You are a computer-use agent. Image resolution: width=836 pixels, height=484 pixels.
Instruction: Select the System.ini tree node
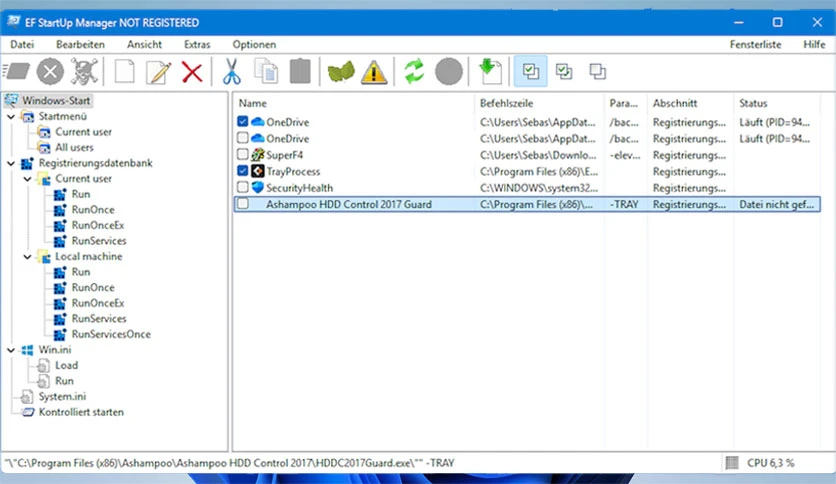[x=62, y=397]
